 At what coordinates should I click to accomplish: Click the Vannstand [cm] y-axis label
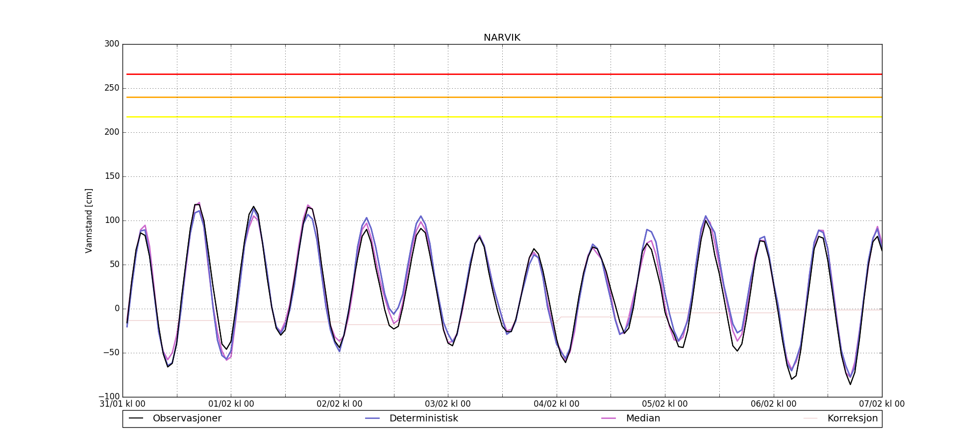pos(89,220)
